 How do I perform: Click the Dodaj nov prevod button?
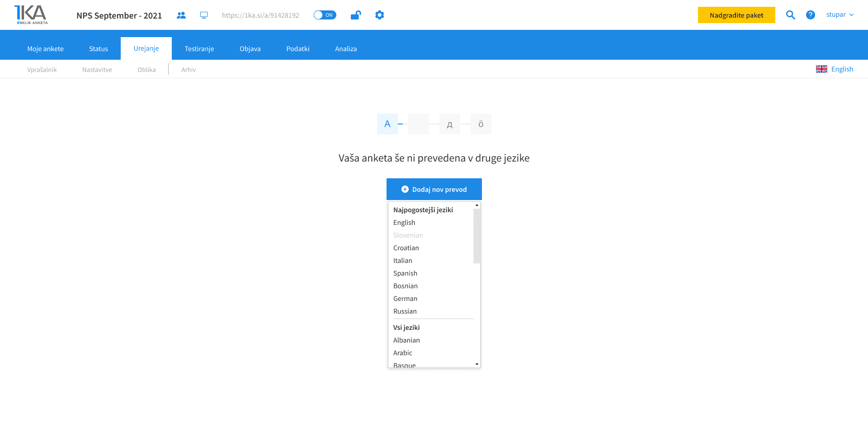434,189
